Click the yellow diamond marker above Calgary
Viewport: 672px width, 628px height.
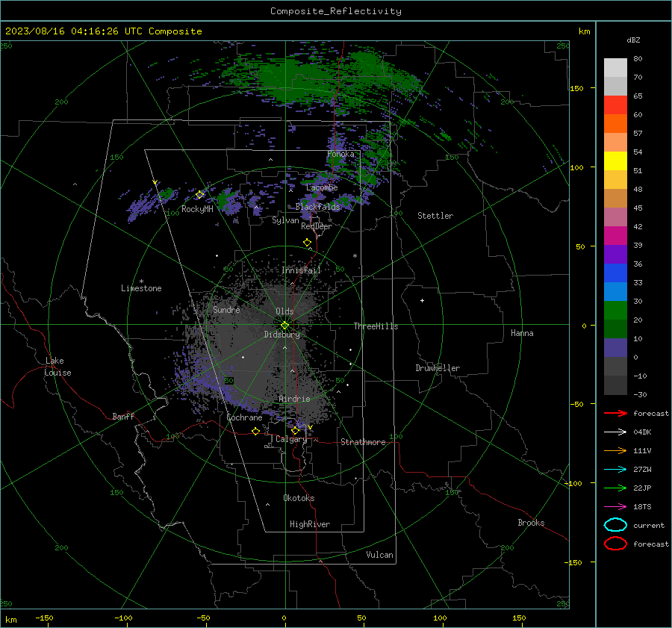pos(295,430)
